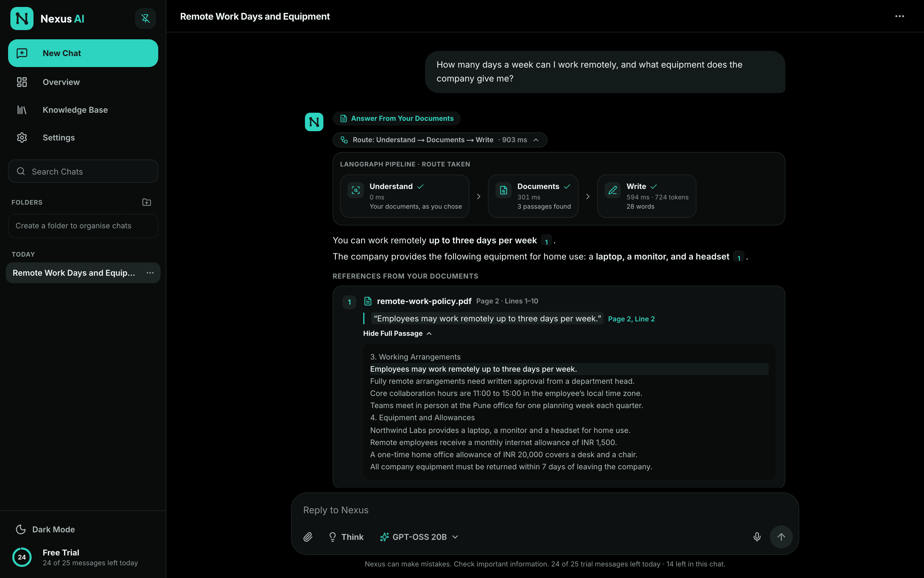Click the Nexus avatar beside the answer
The width and height of the screenshot is (924, 578).
pyautogui.click(x=314, y=122)
